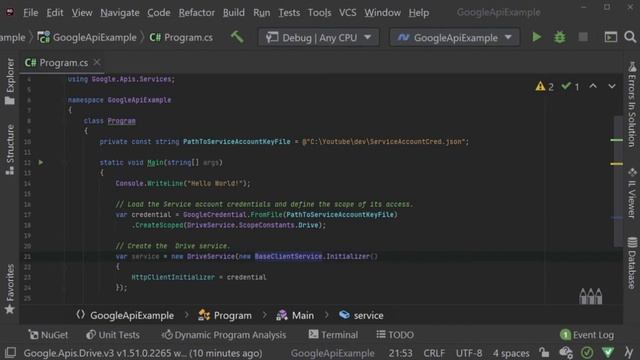Image resolution: width=640 pixels, height=360 pixels.
Task: Open the Help menu
Action: 419,13
